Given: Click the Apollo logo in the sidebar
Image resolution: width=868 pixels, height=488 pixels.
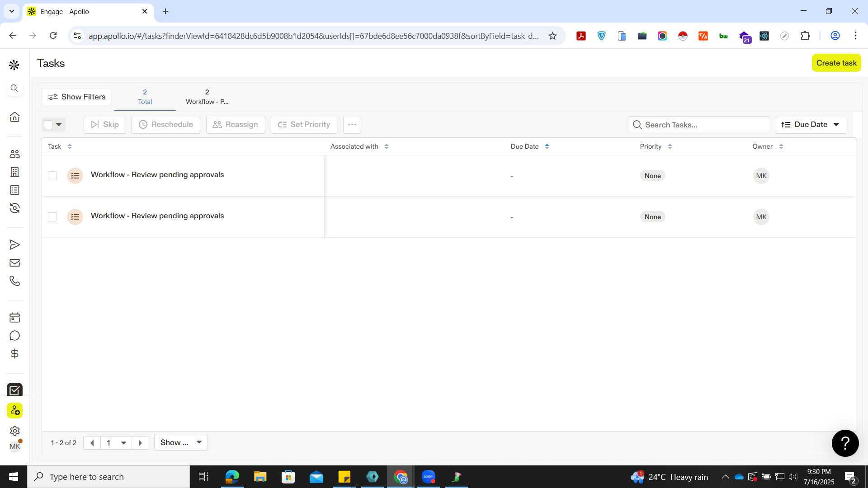Looking at the screenshot, I should [14, 65].
